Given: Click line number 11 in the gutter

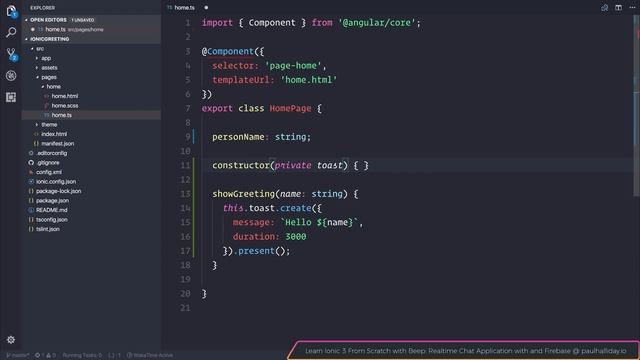Looking at the screenshot, I should click(x=185, y=165).
